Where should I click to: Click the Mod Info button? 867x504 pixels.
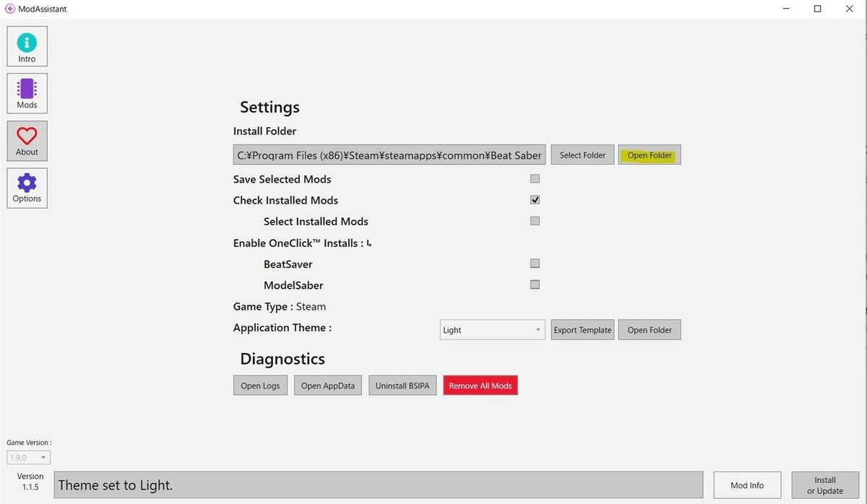point(747,485)
